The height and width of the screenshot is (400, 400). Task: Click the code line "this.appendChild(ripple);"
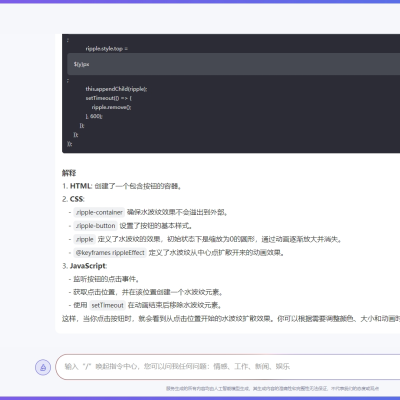click(116, 89)
